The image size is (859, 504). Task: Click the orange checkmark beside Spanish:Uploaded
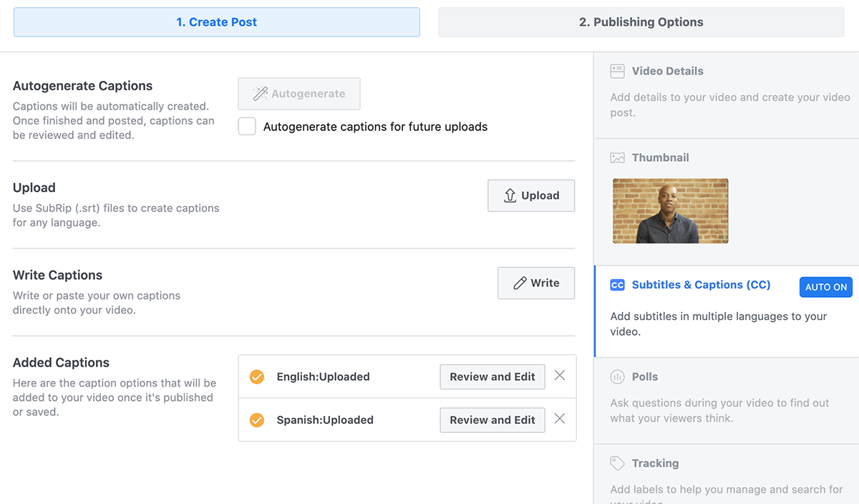pyautogui.click(x=257, y=420)
